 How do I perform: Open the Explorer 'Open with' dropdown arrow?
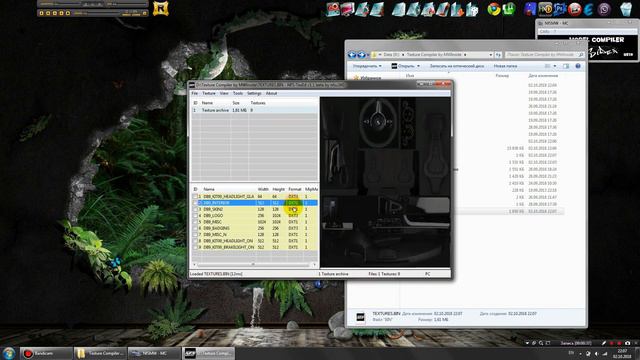(x=418, y=66)
